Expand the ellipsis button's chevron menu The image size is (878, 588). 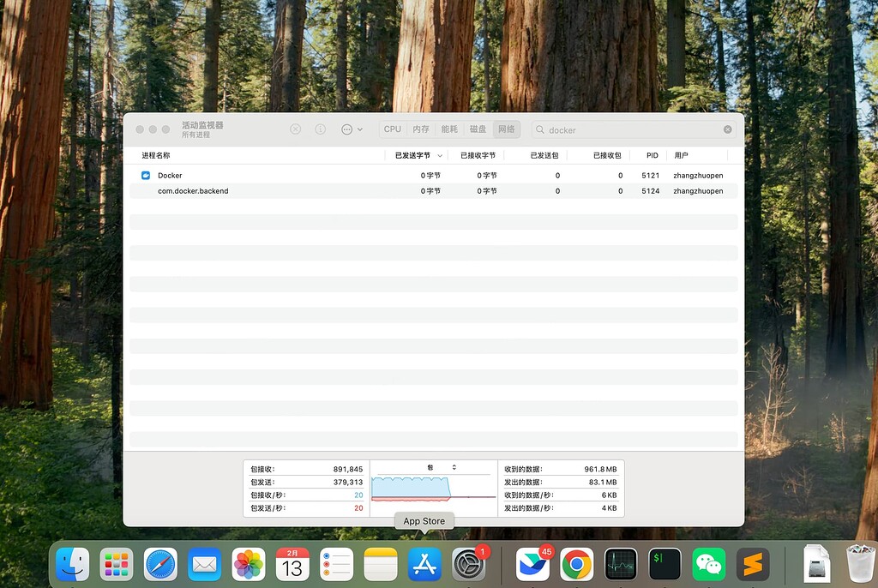(x=358, y=129)
